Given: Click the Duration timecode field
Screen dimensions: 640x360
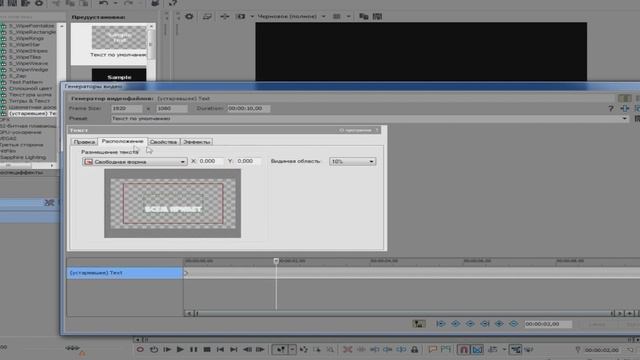Looking at the screenshot, I should 248,109.
